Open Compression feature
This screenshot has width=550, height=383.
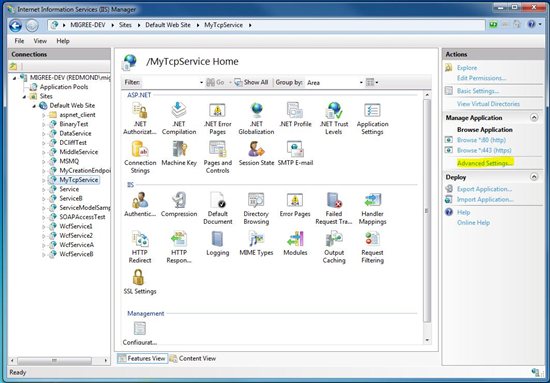click(x=179, y=204)
